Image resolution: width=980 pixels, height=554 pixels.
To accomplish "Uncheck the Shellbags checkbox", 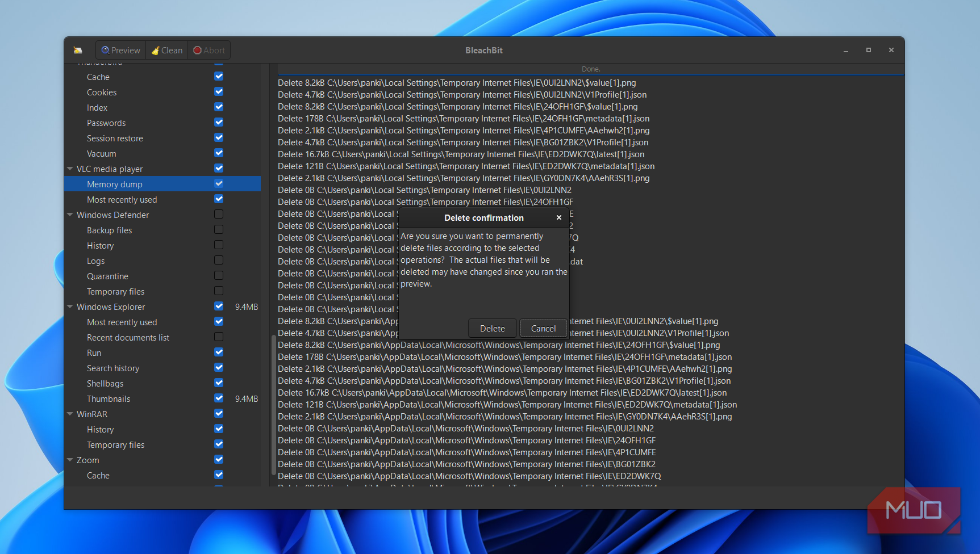I will point(219,383).
